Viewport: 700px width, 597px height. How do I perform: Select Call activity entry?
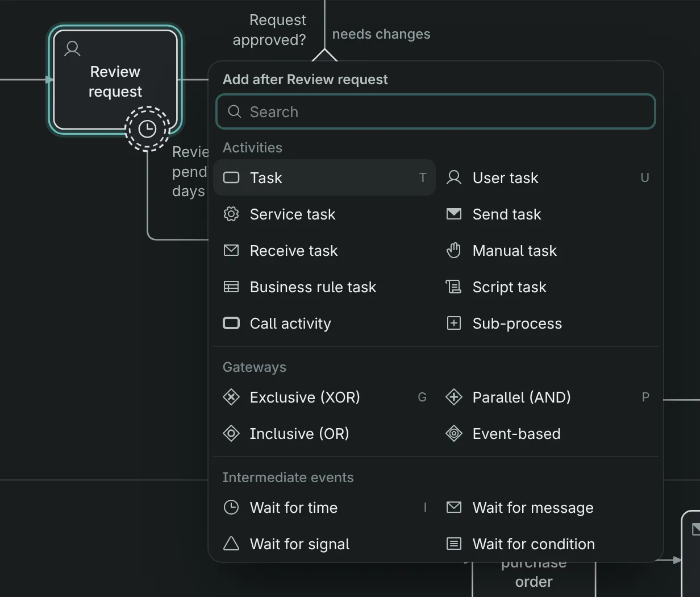pos(324,323)
